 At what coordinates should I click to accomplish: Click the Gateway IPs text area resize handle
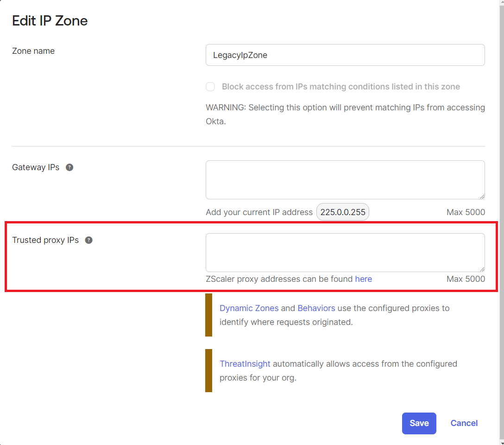pos(482,196)
